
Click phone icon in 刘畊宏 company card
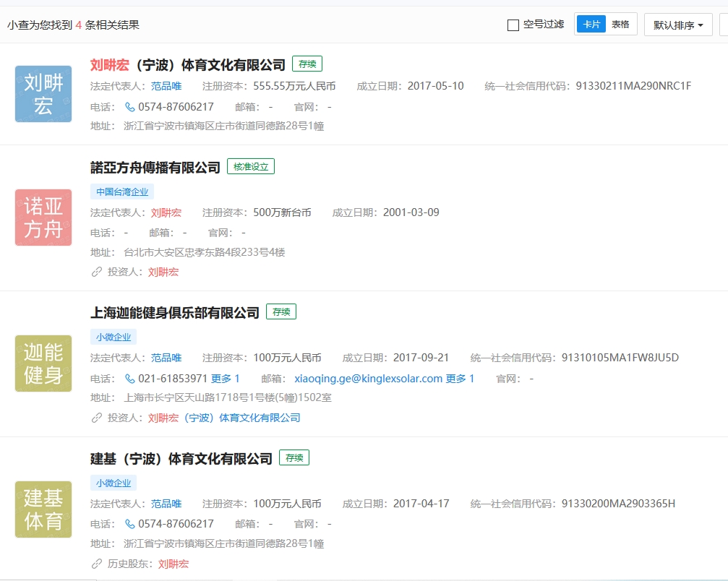130,107
